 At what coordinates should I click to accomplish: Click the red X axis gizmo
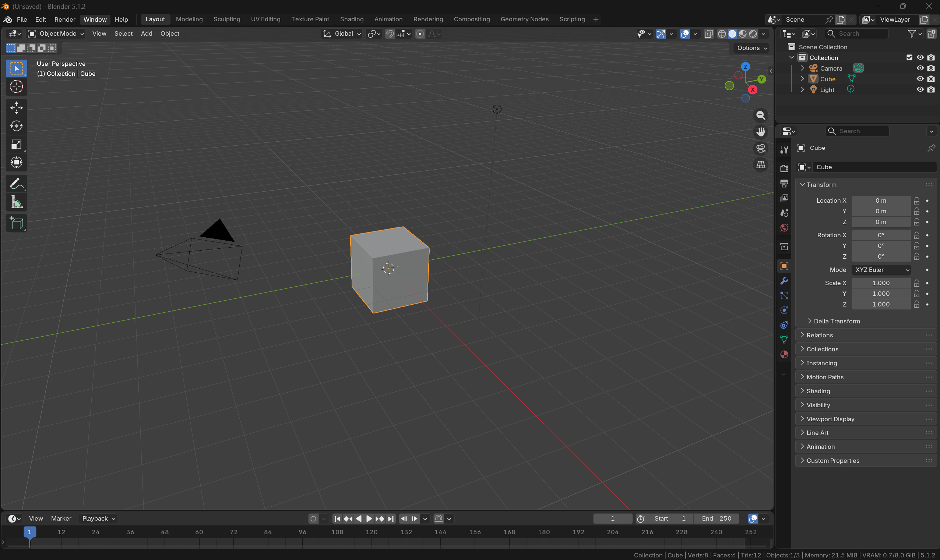pyautogui.click(x=753, y=89)
